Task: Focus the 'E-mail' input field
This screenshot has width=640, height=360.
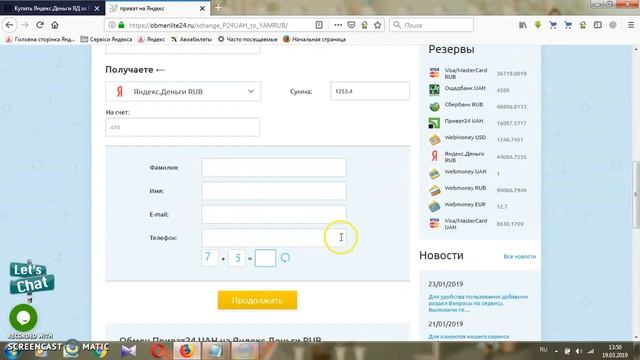Action: pyautogui.click(x=274, y=214)
